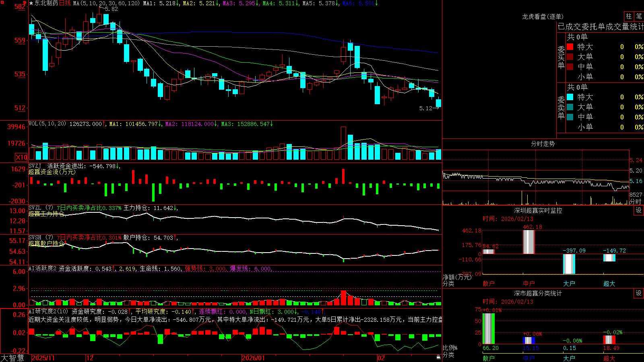Click the 中户 462.18 bar in 实时监控 chart
The height and width of the screenshot is (362, 644).
[x=529, y=242]
